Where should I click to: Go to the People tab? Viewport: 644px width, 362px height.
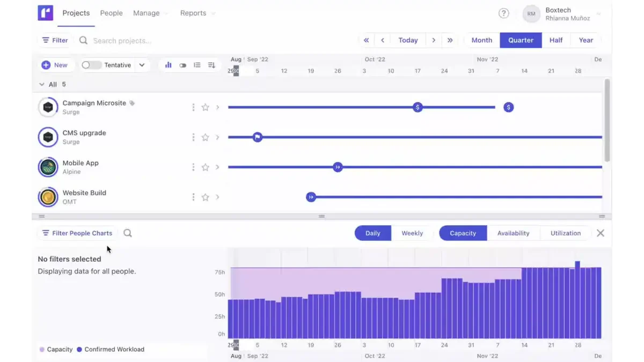point(112,13)
